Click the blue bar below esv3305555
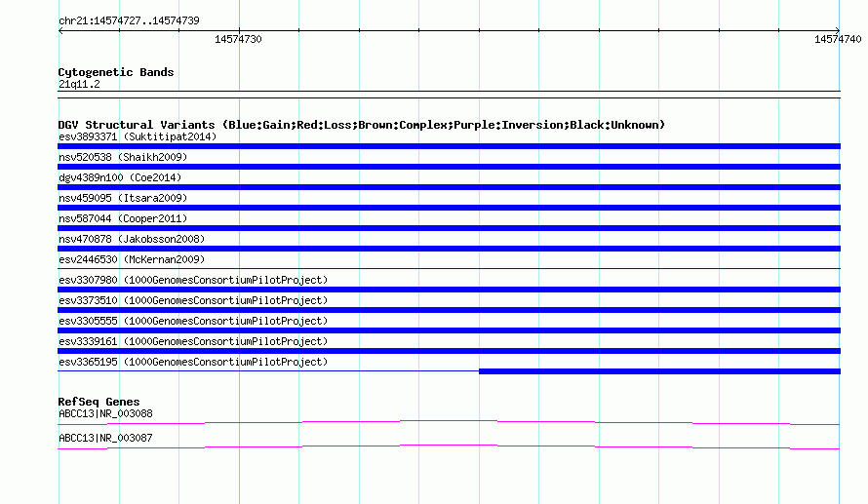The width and height of the screenshot is (868, 504). [449, 330]
